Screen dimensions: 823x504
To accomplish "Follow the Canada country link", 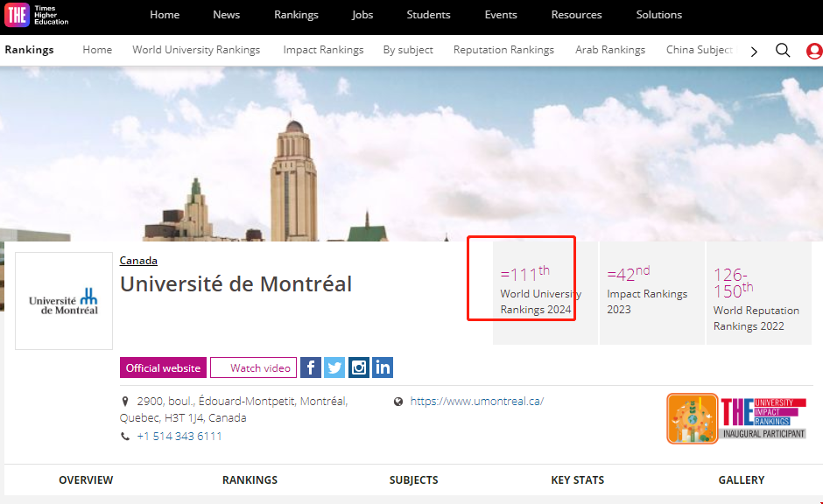I will pos(138,260).
